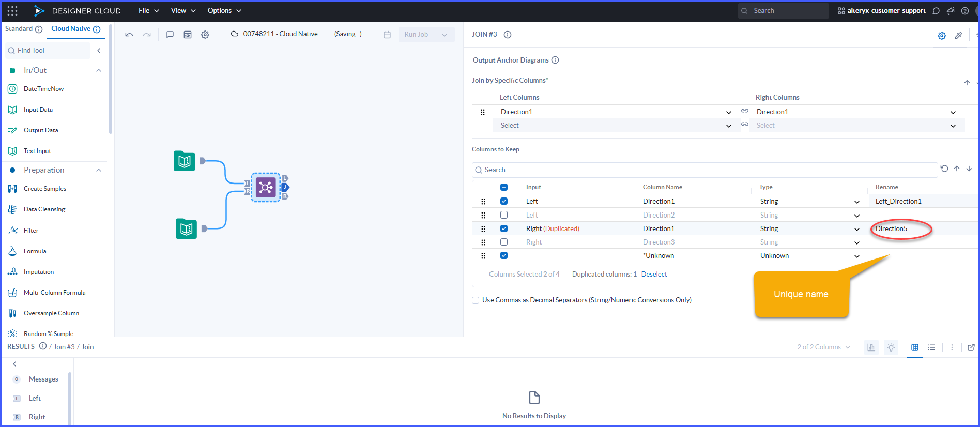Open the alteryx-customer-support workspace switcher

click(x=882, y=11)
